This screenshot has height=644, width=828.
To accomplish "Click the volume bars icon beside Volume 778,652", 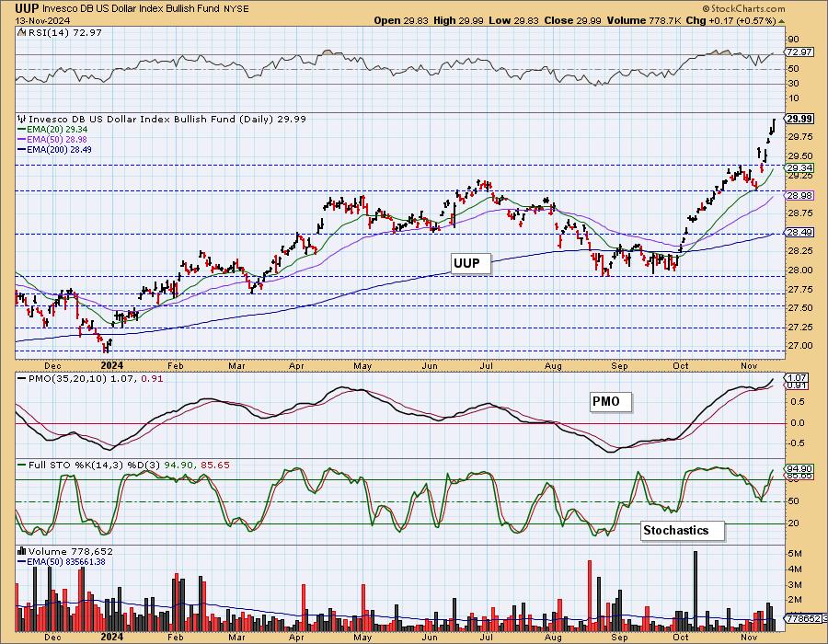I will [x=22, y=551].
